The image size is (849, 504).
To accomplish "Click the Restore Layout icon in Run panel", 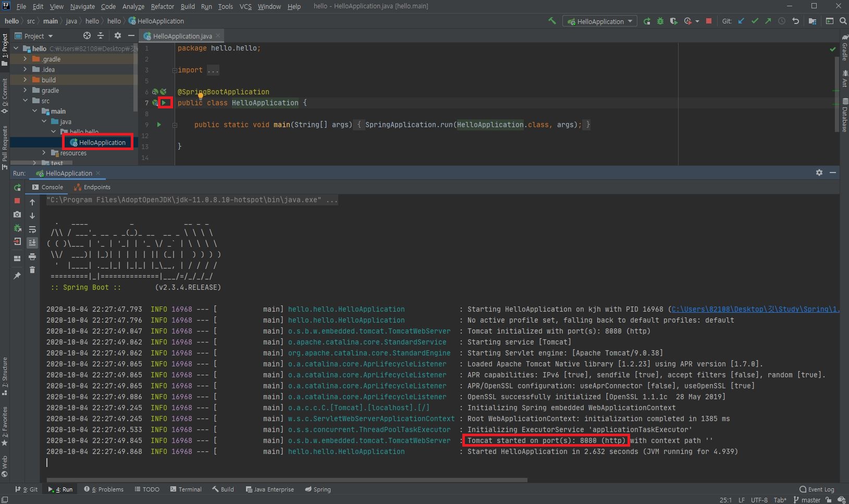I will [x=17, y=258].
